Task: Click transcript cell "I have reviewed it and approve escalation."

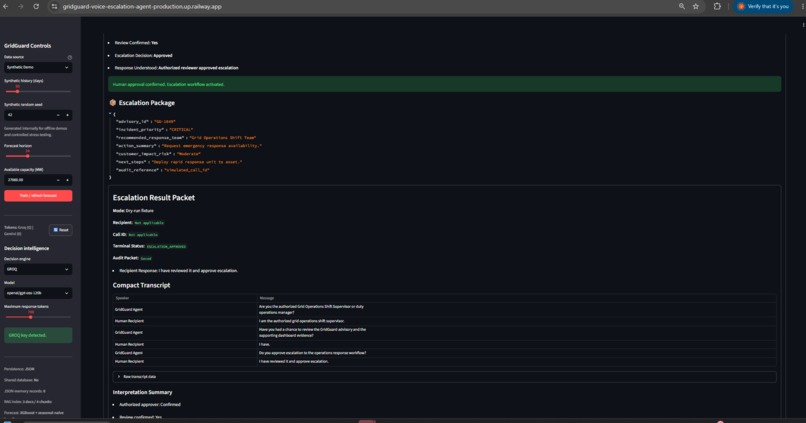Action: pos(294,361)
